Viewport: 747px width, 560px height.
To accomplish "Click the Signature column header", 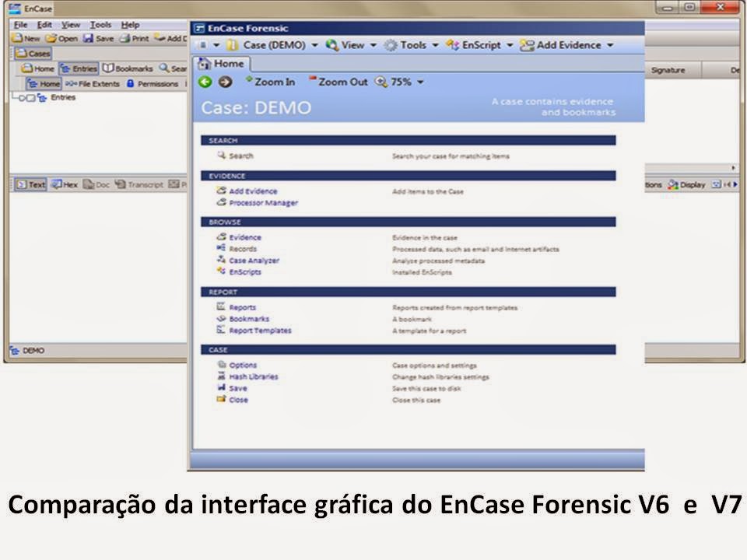I will [x=668, y=70].
